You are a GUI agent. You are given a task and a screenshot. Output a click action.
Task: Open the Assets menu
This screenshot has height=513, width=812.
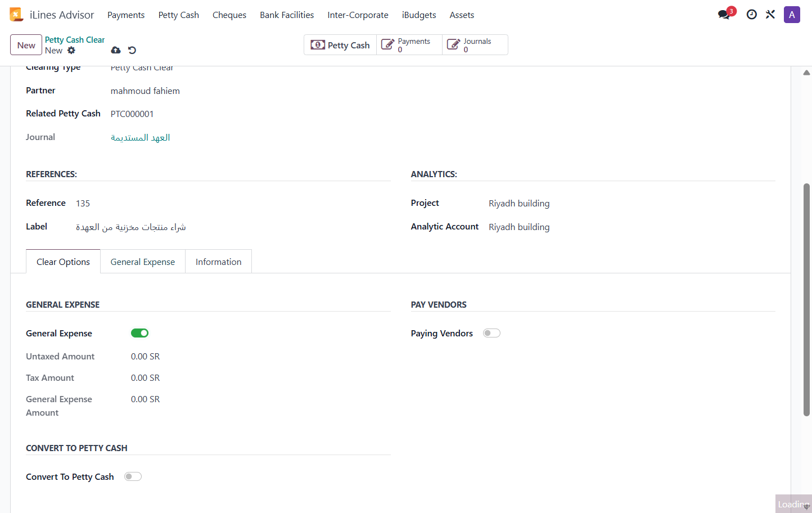tap(462, 15)
